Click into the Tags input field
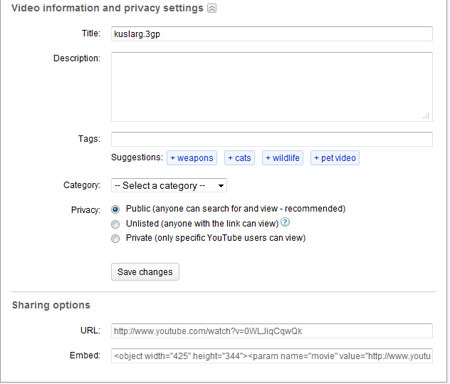450x384 pixels. point(272,139)
